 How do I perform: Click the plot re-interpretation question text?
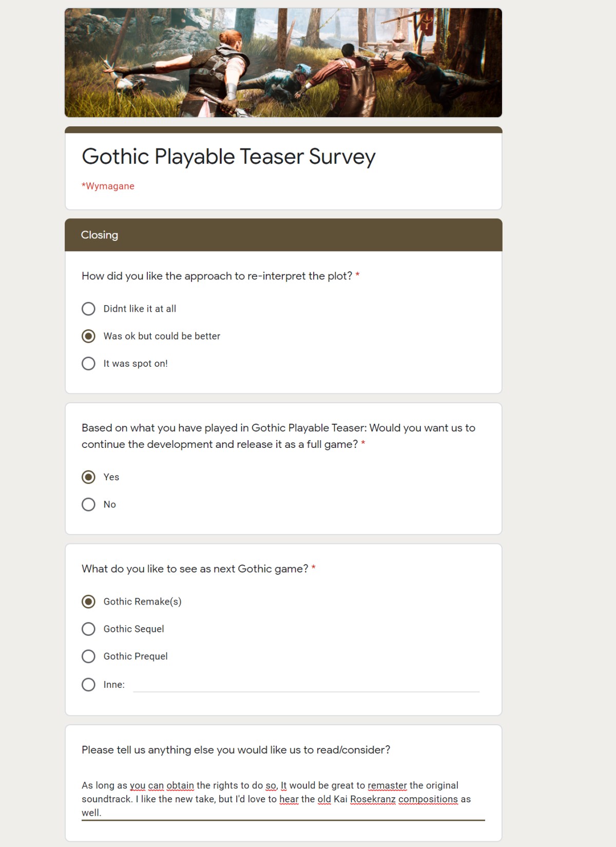pos(217,276)
